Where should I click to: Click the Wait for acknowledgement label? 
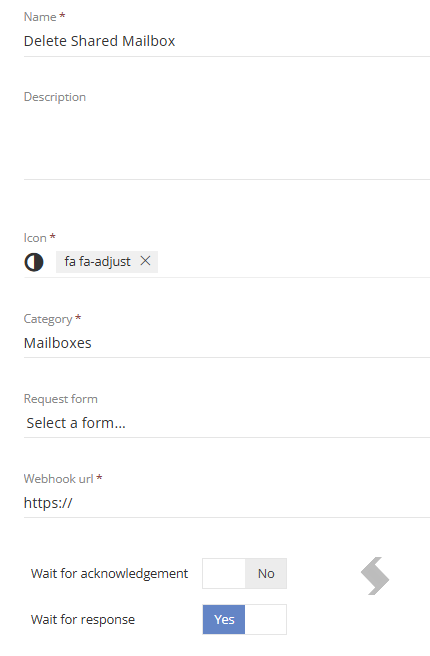click(x=110, y=574)
